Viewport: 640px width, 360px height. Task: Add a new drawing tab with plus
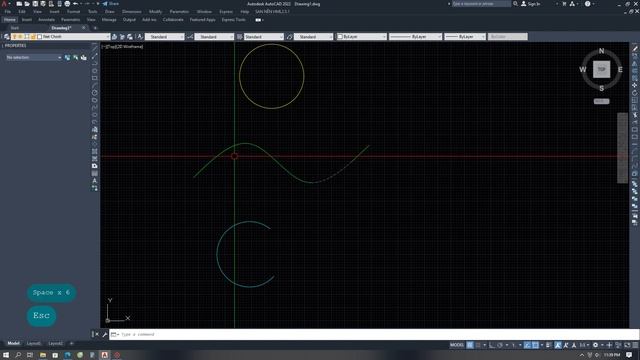(x=95, y=28)
